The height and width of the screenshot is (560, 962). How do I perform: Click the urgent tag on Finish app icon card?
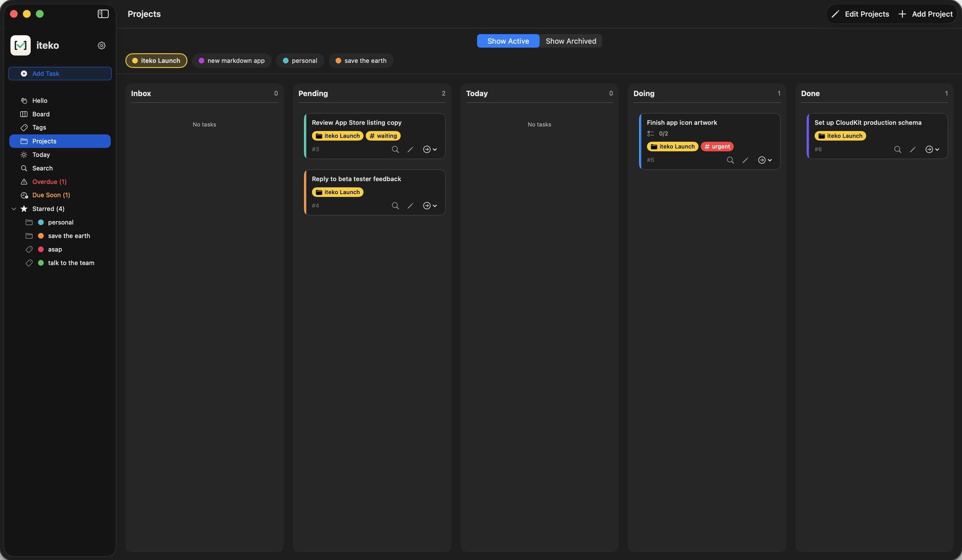717,147
